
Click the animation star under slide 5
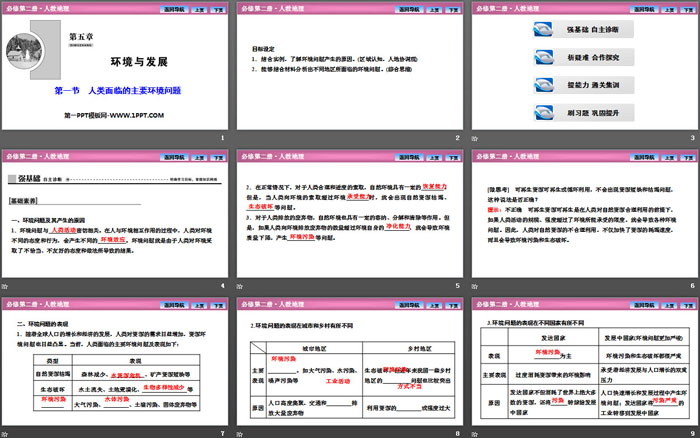(240, 286)
